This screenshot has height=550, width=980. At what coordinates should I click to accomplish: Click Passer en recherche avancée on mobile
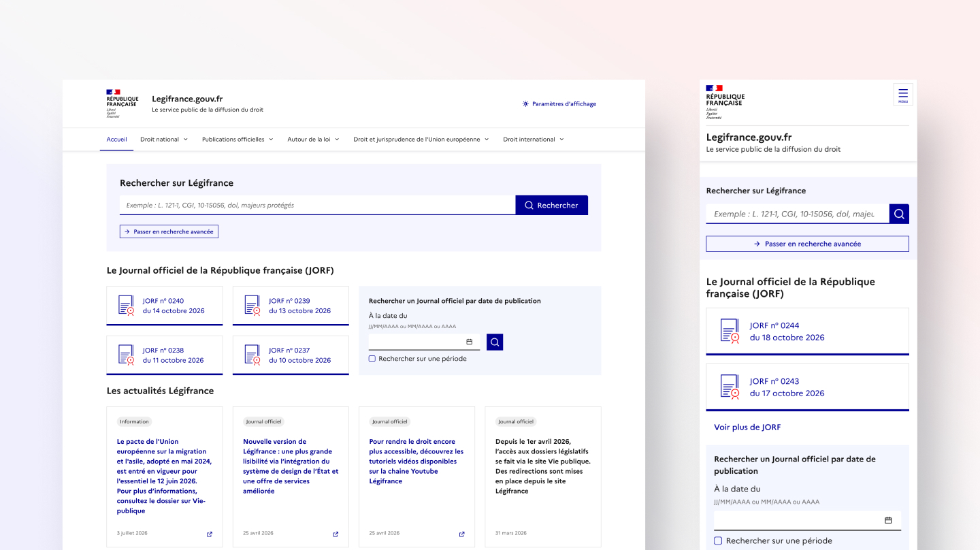807,244
